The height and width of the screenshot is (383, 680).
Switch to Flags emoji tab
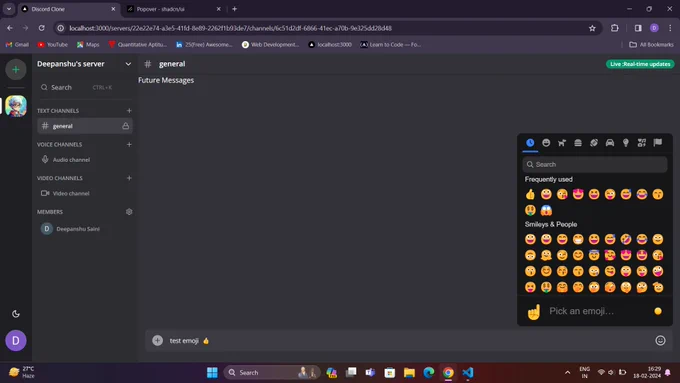[x=658, y=143]
